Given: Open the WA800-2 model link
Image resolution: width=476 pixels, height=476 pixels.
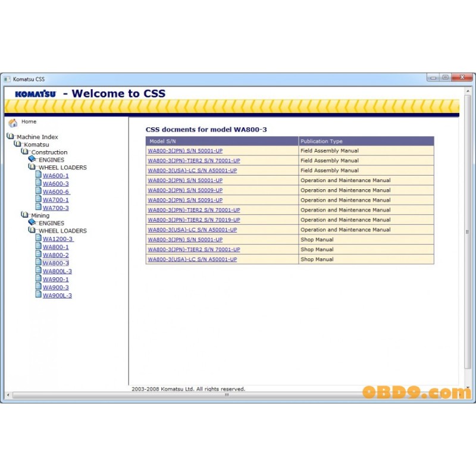Looking at the screenshot, I should [x=56, y=255].
